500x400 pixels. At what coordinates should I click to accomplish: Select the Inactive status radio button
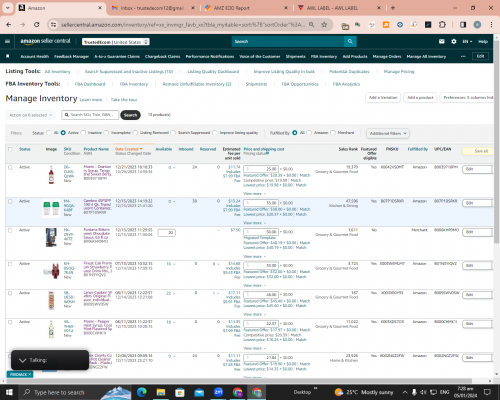point(83,133)
